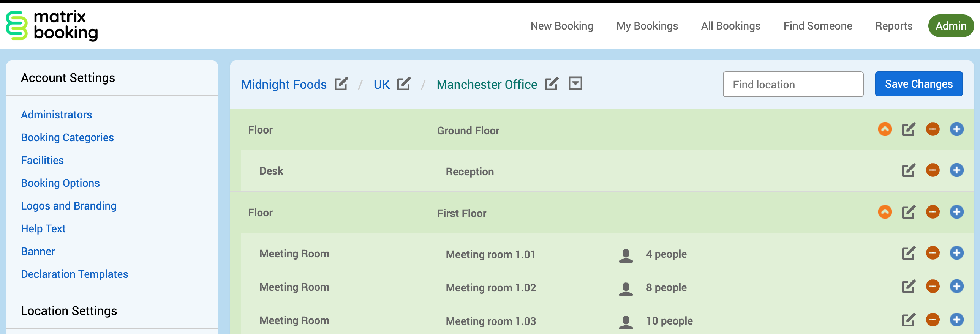Screen dimensions: 980x334
Task: Click the edit icon beside UK
Action: coord(404,84)
